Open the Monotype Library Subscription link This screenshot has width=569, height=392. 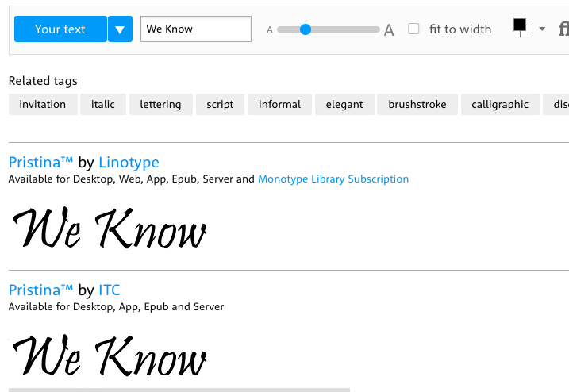pyautogui.click(x=333, y=179)
